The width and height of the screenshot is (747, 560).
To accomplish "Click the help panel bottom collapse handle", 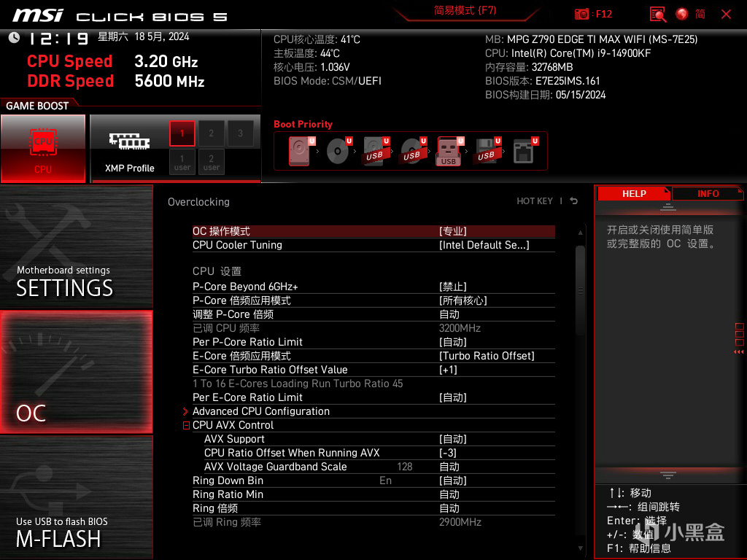I will (668, 475).
